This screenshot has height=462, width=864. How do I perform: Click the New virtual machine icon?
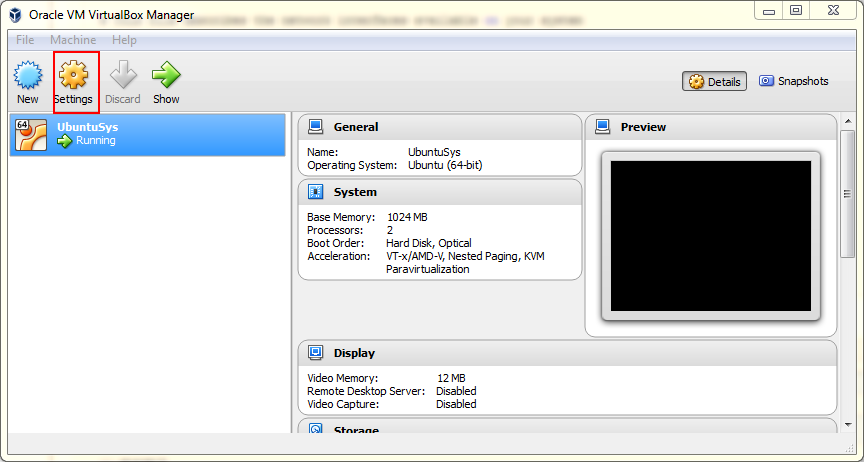pyautogui.click(x=27, y=76)
